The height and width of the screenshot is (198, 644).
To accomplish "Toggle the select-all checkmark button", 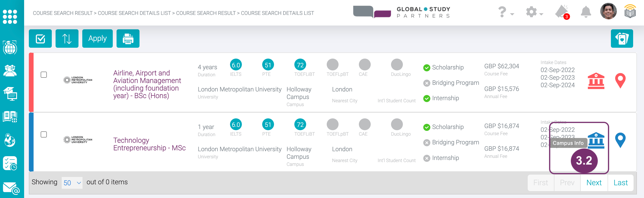I will 40,39.
